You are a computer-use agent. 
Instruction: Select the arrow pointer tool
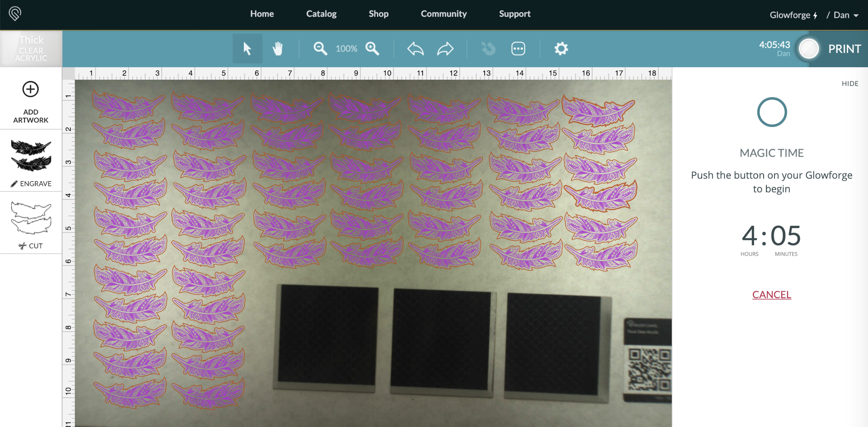coord(247,48)
